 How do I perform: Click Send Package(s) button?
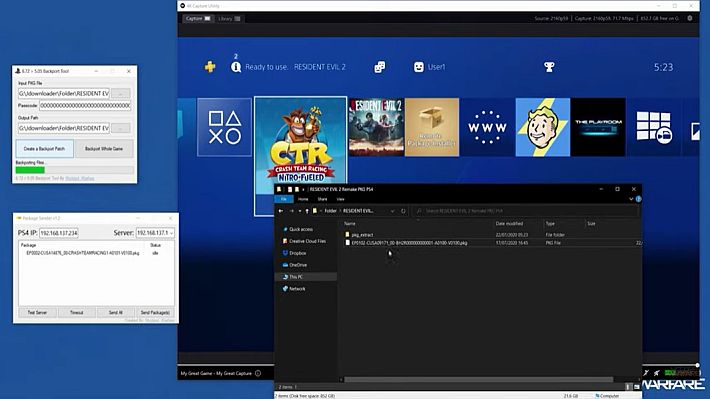pos(155,312)
